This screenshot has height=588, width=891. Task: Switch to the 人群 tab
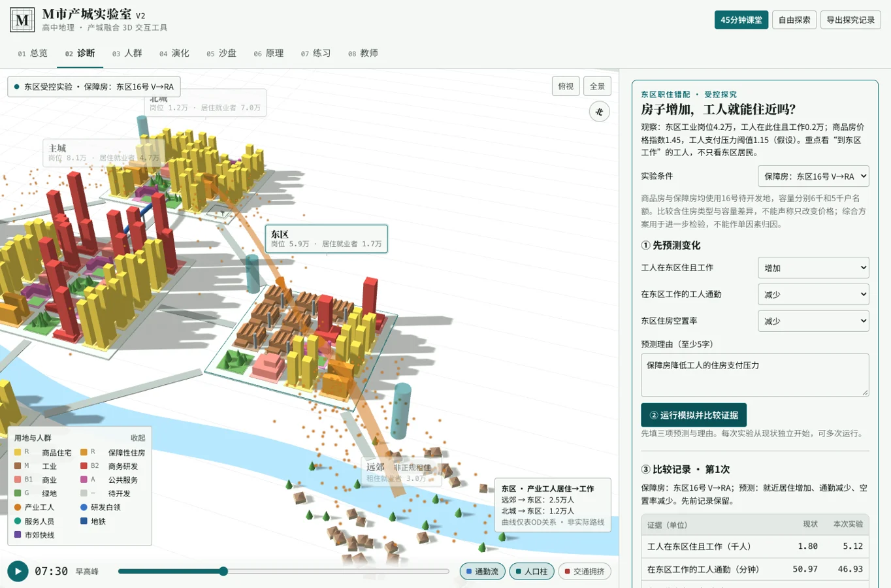tap(127, 54)
